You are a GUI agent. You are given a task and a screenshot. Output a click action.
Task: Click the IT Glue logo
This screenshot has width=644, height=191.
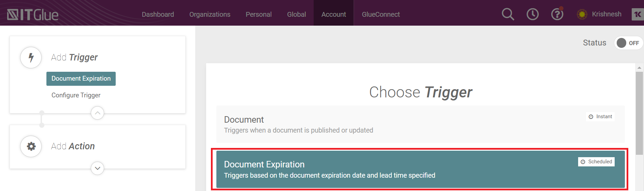33,15
